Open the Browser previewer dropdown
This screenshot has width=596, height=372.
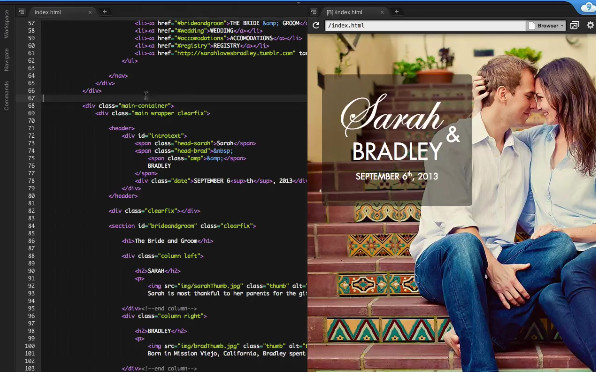(546, 25)
